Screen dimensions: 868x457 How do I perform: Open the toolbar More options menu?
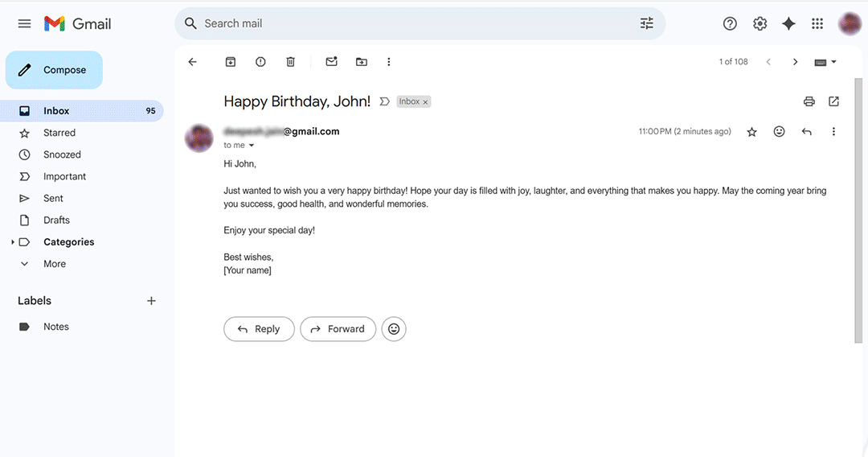pos(389,61)
